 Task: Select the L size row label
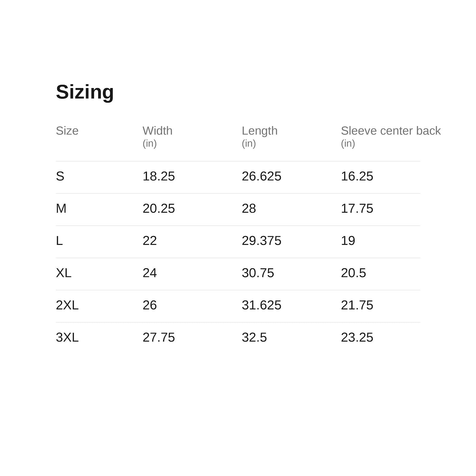59,241
